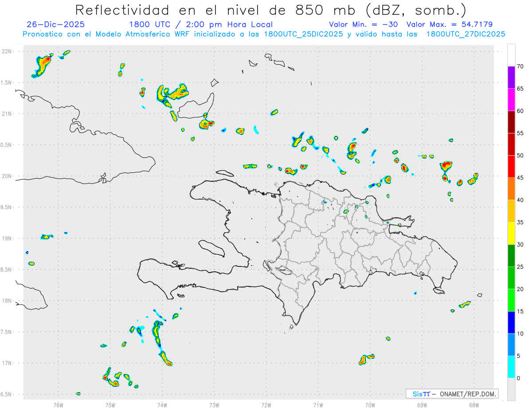The width and height of the screenshot is (532, 411).
Task: Select the '73W' longitude label
Action: coord(214,405)
